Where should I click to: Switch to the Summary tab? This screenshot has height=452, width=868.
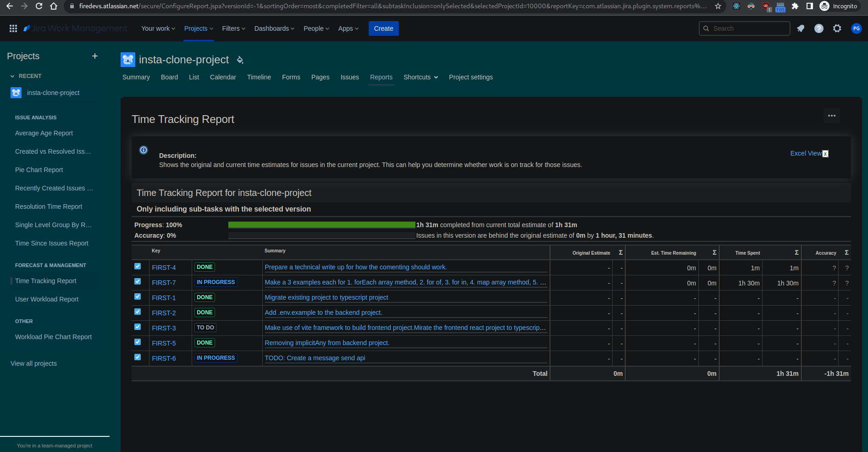136,77
